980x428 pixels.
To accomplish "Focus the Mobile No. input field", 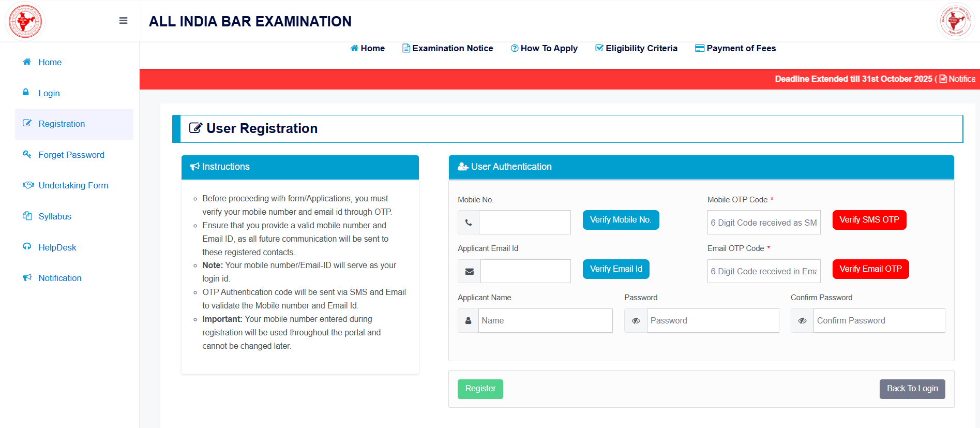I will click(525, 223).
